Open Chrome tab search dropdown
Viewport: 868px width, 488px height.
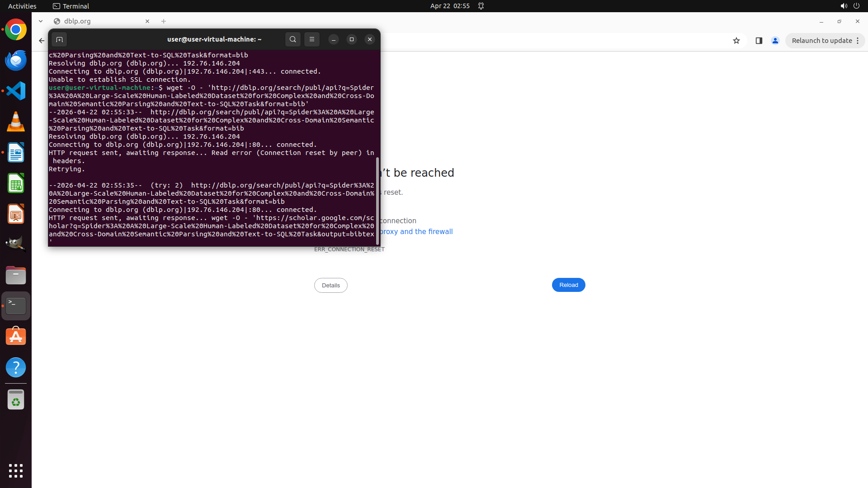click(41, 21)
